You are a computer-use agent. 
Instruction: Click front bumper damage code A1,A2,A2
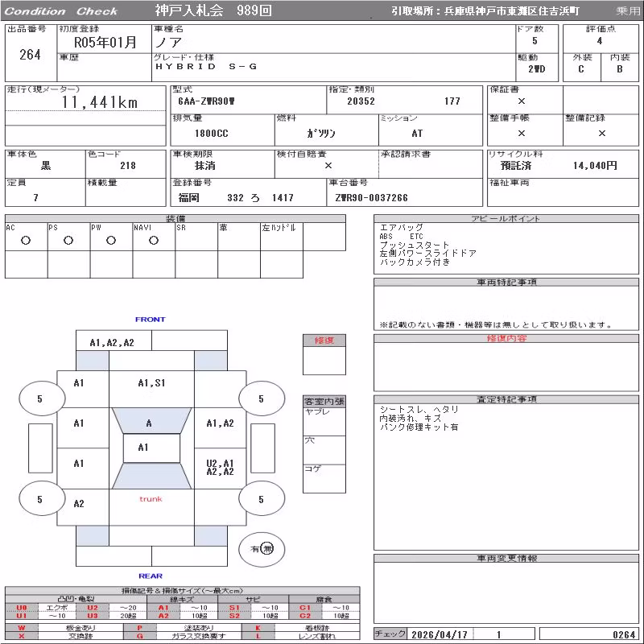click(112, 343)
